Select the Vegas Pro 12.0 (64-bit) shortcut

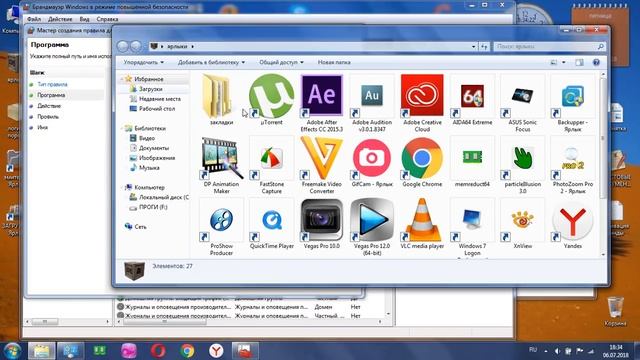[x=372, y=227]
